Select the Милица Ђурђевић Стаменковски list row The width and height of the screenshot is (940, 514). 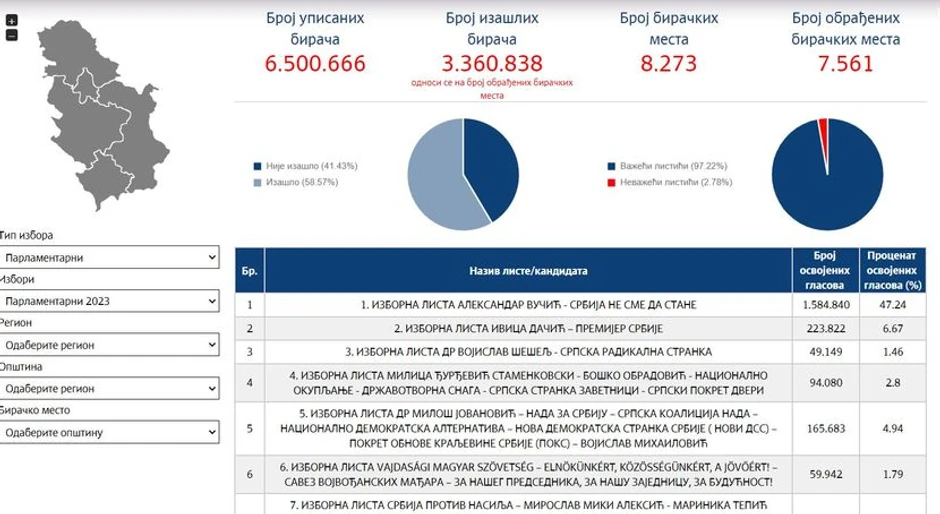(580, 383)
